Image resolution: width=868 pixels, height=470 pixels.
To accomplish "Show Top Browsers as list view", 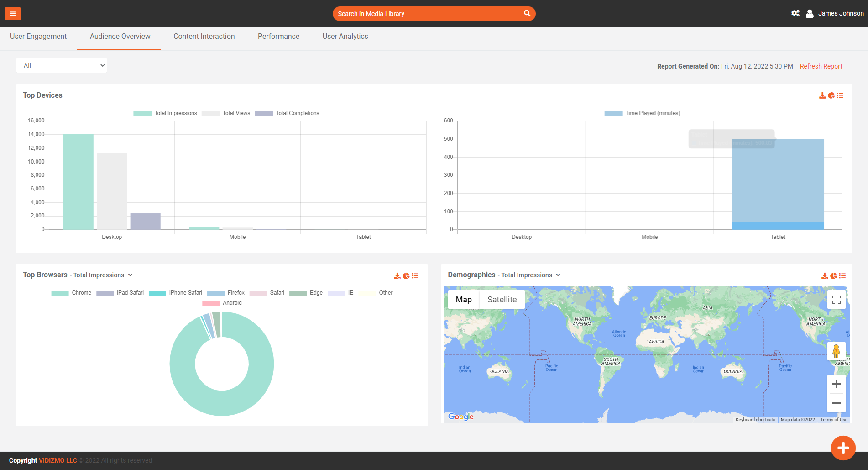I will coord(415,276).
